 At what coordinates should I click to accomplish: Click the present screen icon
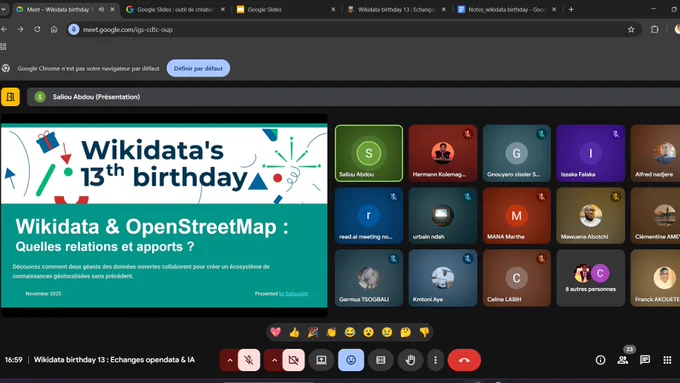click(321, 360)
